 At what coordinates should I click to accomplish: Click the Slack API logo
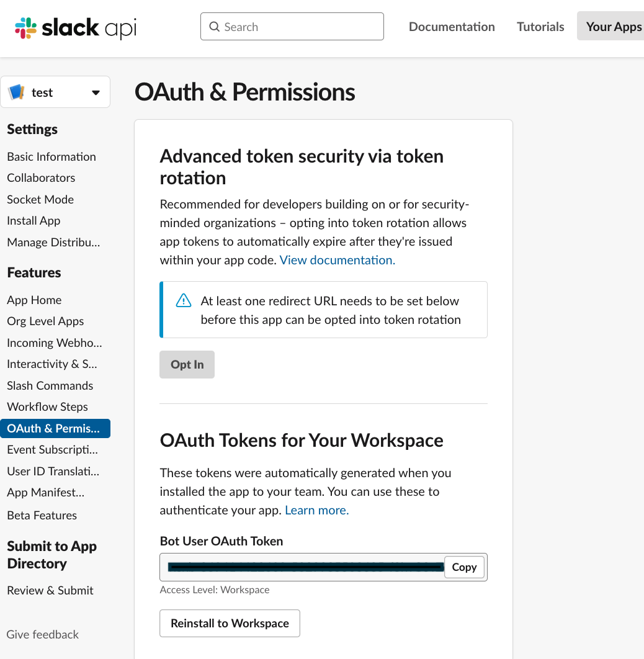[76, 28]
